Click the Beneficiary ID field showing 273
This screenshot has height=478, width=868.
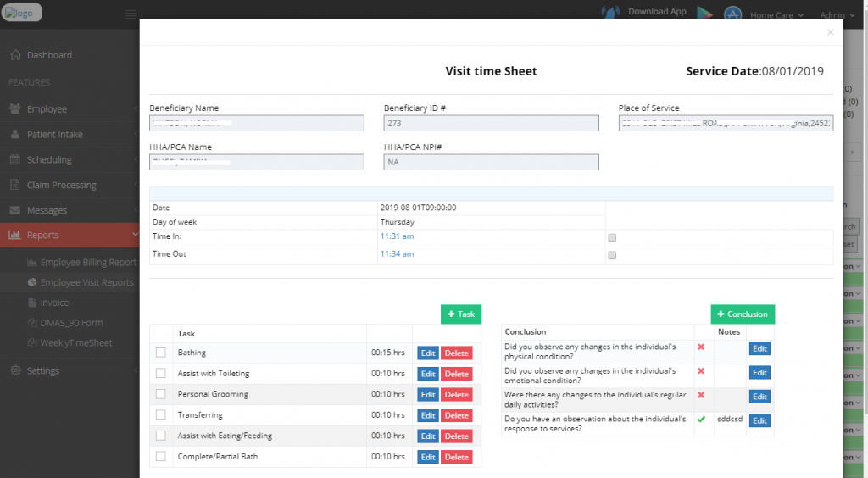tap(491, 123)
